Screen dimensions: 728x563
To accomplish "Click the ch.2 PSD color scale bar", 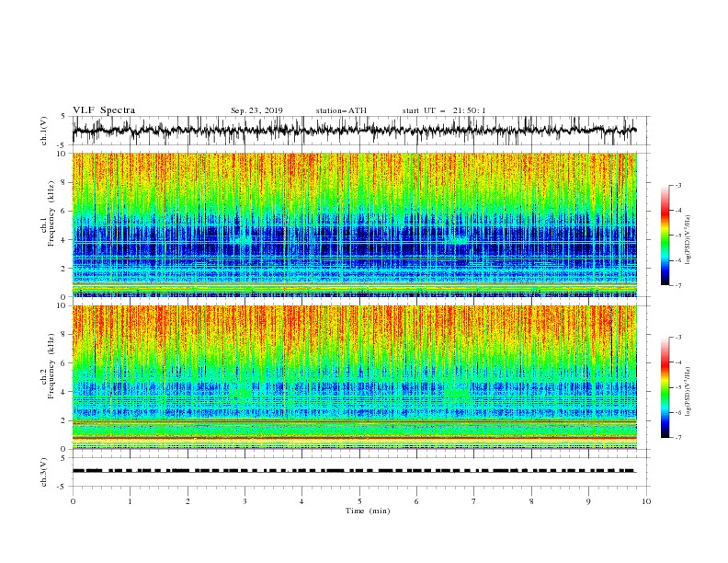I will (x=665, y=387).
